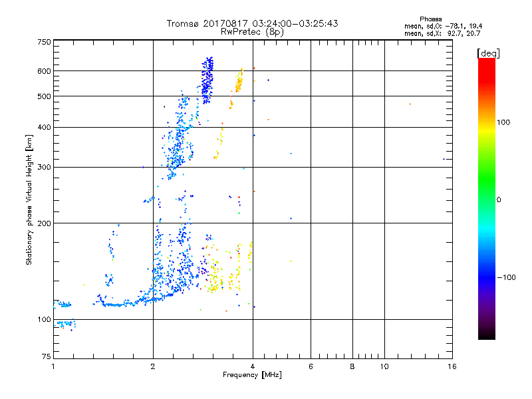Click the "10" frequency axis tick label
Image resolution: width=532 pixels, height=399 pixels.
(384, 366)
